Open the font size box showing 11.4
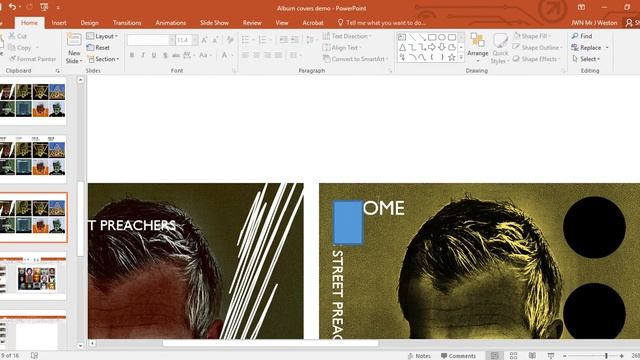The width and height of the screenshot is (640, 360). point(187,40)
